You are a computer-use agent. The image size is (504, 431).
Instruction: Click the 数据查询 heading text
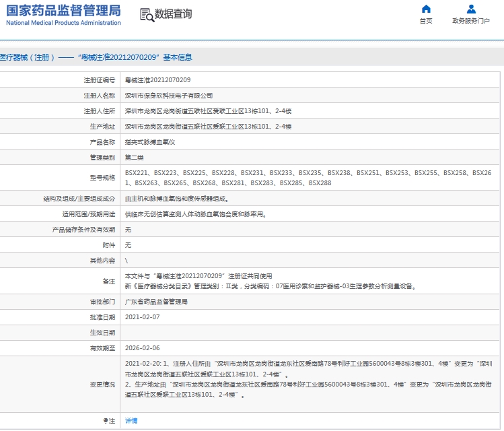pos(173,14)
